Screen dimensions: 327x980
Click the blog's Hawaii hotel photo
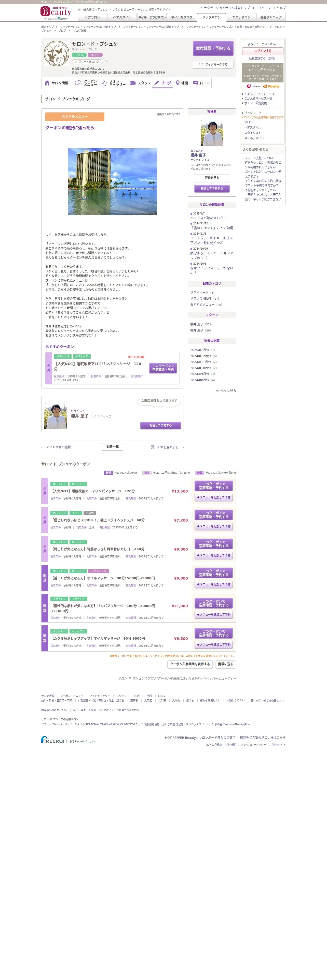tap(113, 181)
